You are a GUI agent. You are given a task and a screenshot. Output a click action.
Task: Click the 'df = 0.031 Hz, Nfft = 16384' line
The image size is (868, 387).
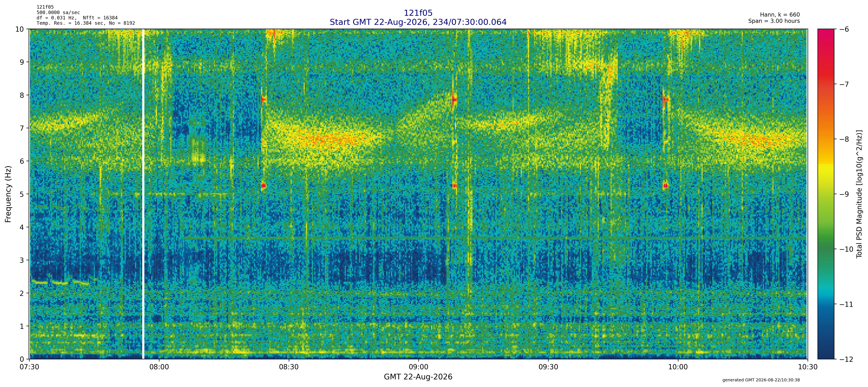click(77, 18)
